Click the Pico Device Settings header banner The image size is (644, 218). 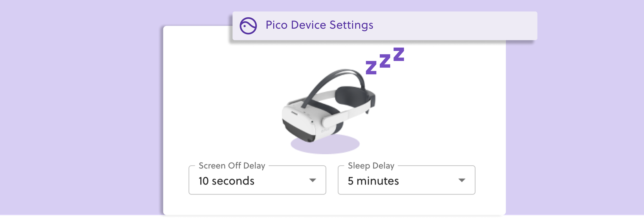385,26
